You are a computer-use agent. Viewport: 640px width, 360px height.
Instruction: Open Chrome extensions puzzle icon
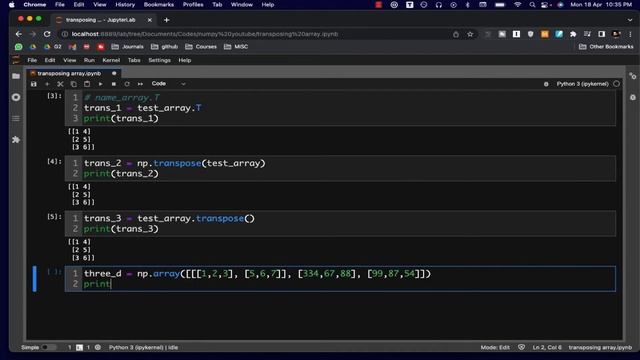pyautogui.click(x=573, y=34)
